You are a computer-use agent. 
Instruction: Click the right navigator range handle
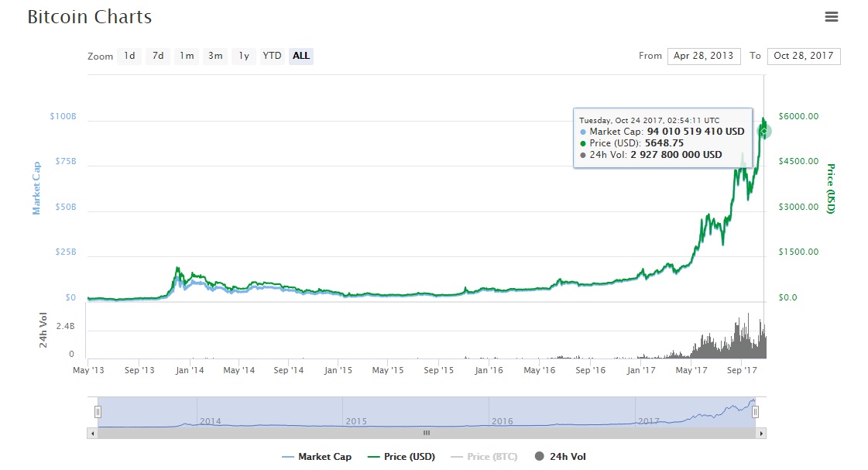pyautogui.click(x=755, y=412)
